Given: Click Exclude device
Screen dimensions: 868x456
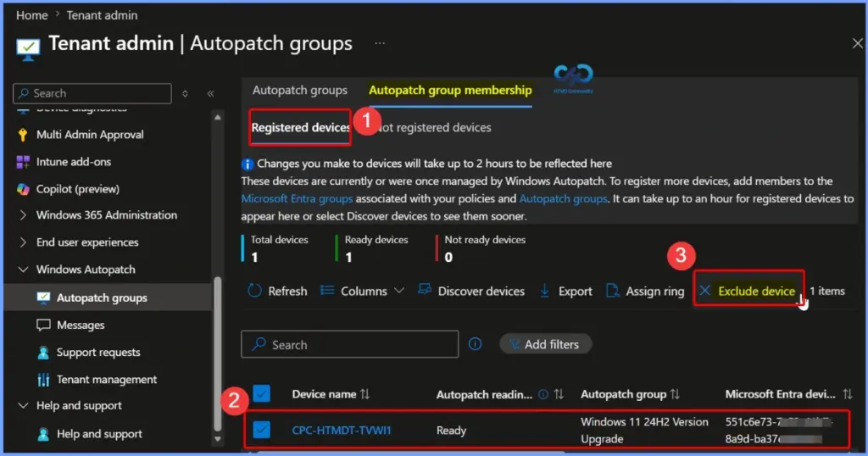Looking at the screenshot, I should pos(748,291).
